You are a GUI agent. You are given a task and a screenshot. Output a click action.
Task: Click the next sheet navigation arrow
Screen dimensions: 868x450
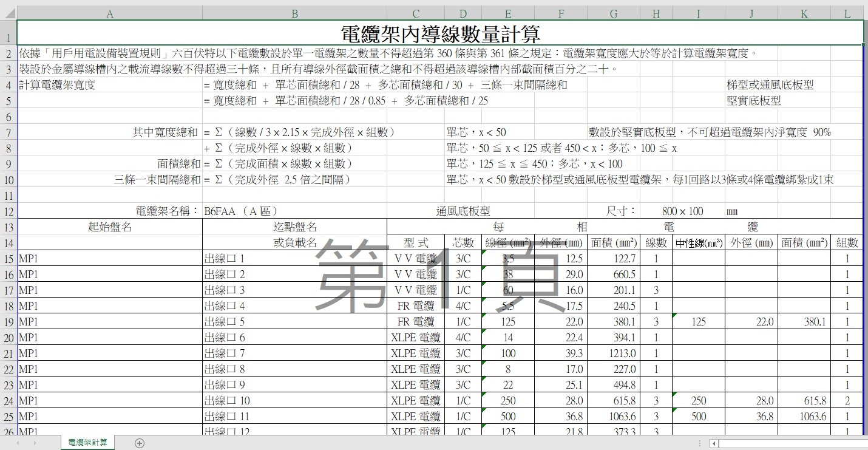coord(35,443)
